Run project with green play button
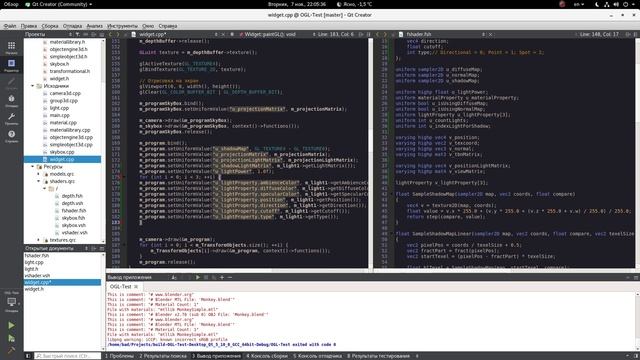 11,325
